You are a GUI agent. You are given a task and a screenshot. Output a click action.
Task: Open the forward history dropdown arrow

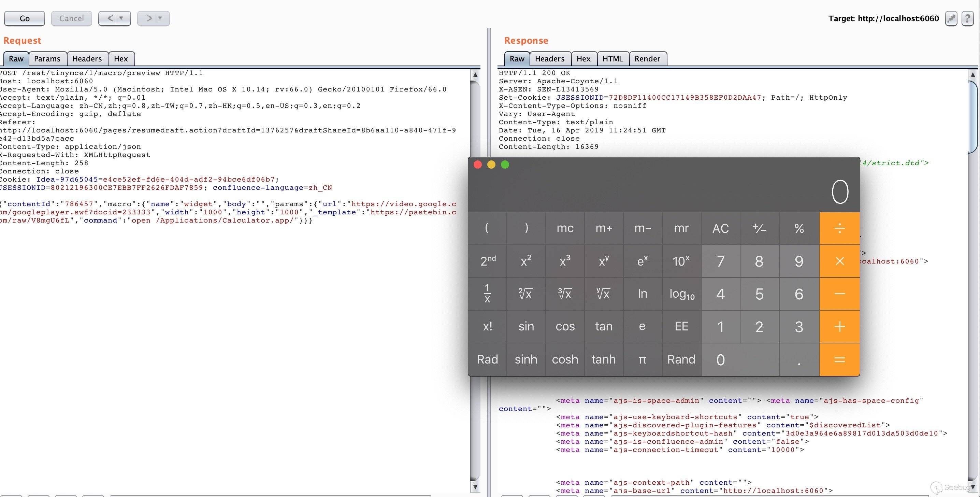tap(160, 18)
